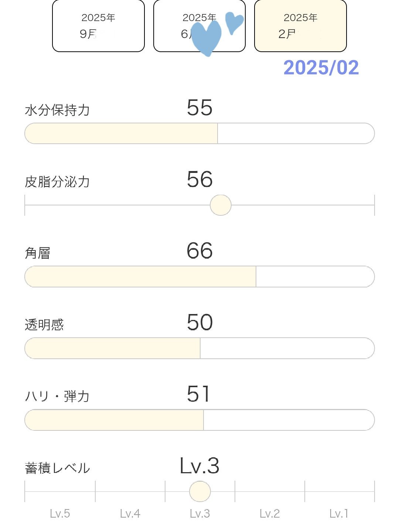
Task: Click the 透明感 progress bar
Action: click(199, 348)
